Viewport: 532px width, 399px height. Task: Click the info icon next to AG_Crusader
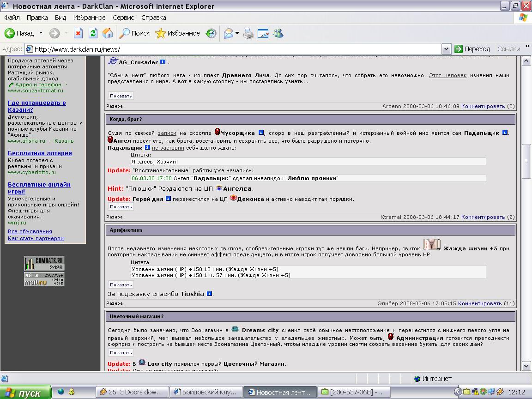click(x=163, y=62)
